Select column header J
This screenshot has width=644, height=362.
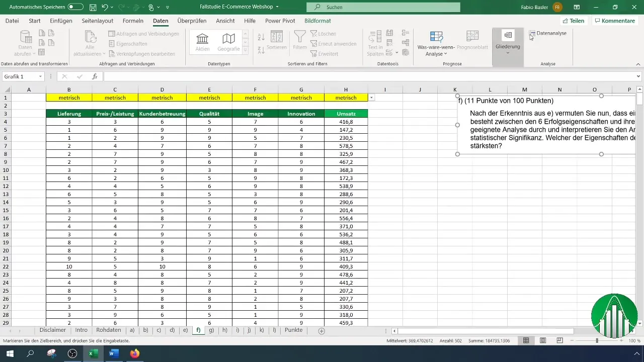coord(420,89)
